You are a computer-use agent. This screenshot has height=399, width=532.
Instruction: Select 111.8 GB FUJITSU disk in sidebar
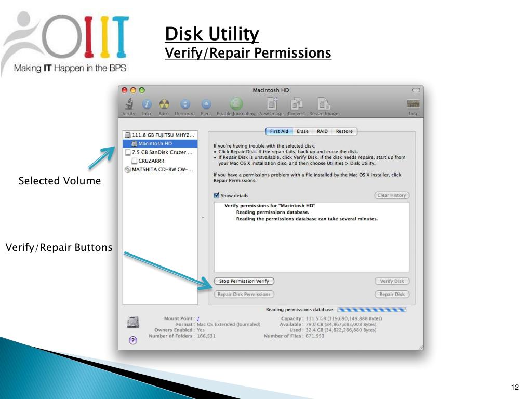(160, 135)
